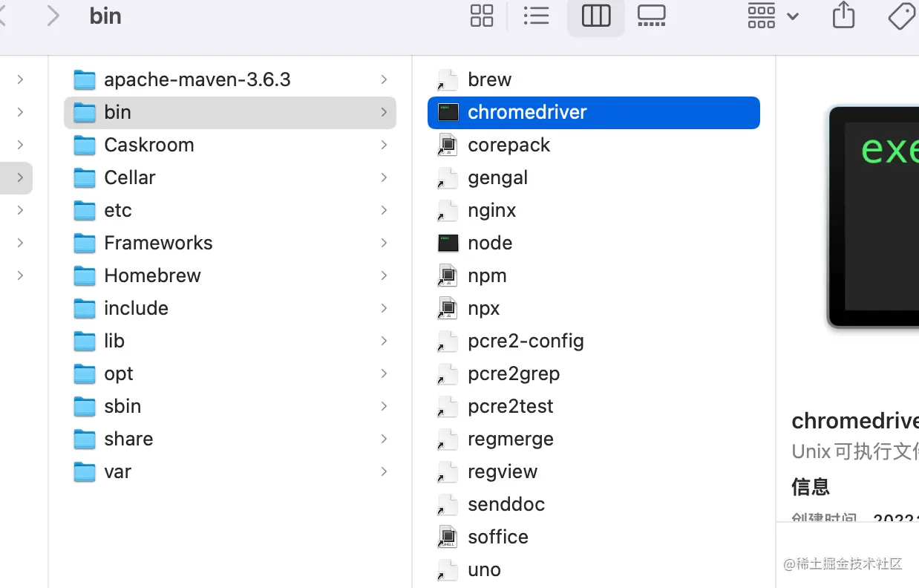Click the sbin folder icon

85,406
